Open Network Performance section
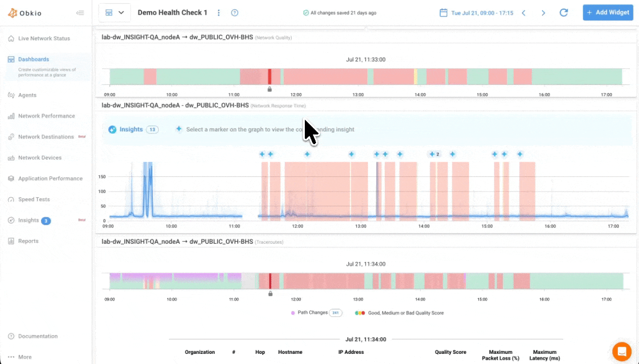 pyautogui.click(x=47, y=116)
